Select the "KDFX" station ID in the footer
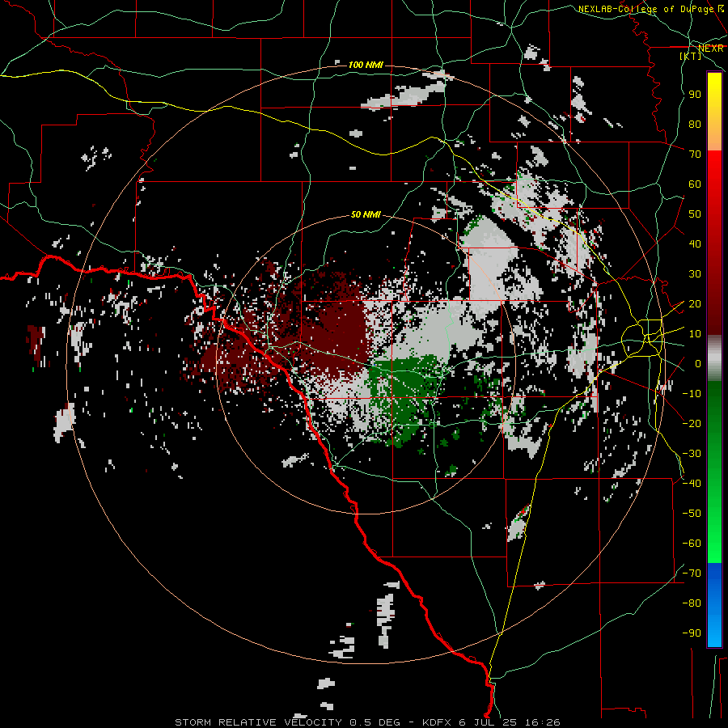The height and width of the screenshot is (728, 728). pyautogui.click(x=438, y=722)
